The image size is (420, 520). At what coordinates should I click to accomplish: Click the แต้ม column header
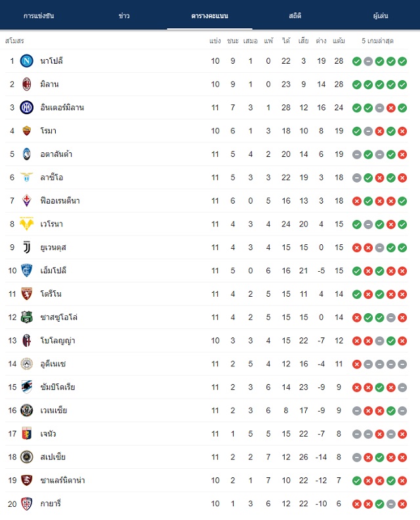click(339, 41)
